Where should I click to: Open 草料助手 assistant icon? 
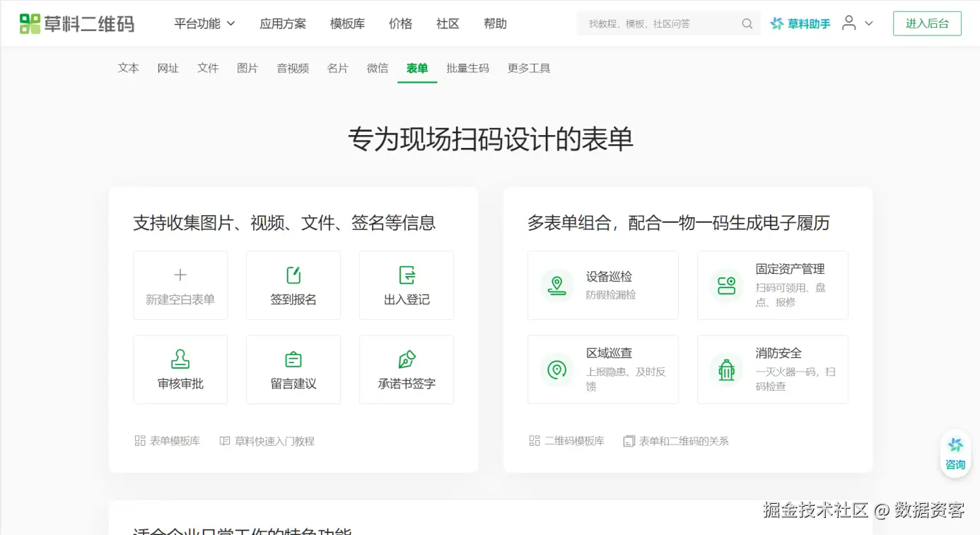tap(777, 23)
